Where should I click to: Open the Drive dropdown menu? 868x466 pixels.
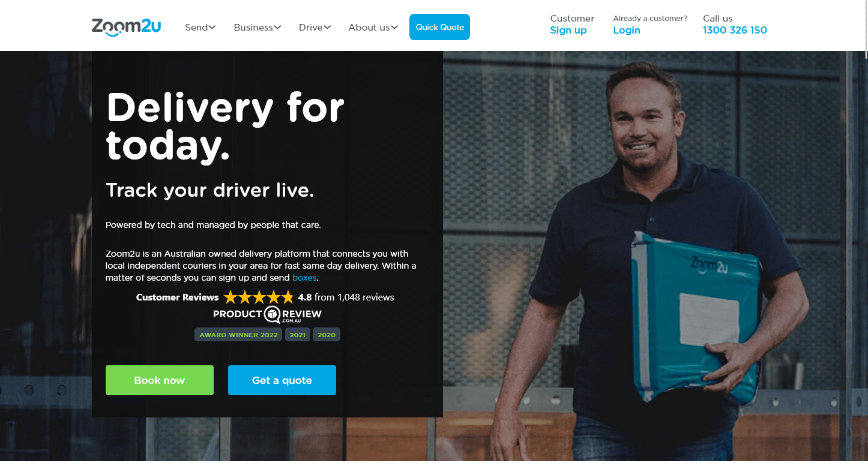315,27
